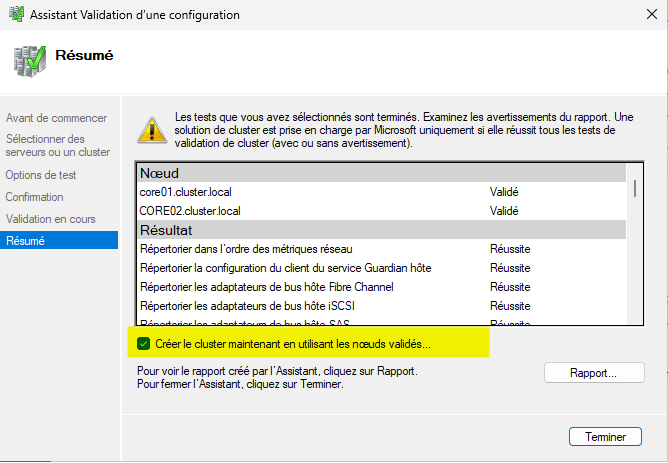Open the 'Options de test' step
This screenshot has width=668, height=463.
point(41,175)
